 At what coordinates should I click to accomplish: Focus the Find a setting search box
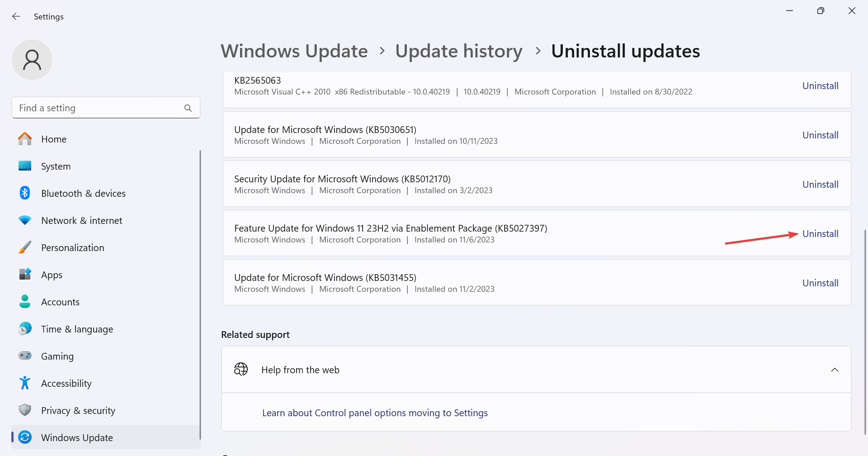(106, 108)
